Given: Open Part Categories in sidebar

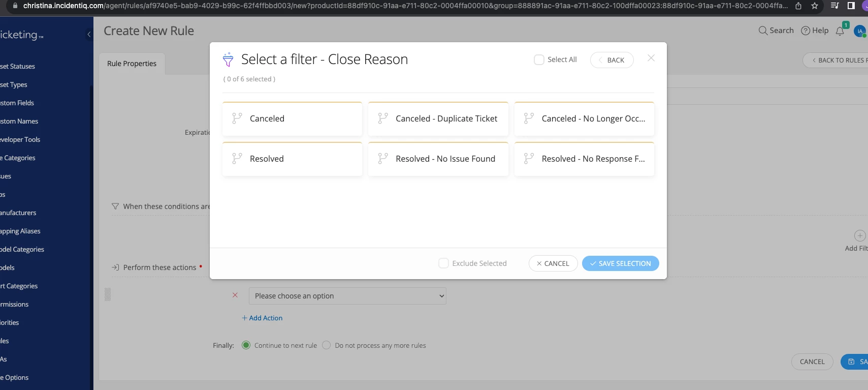Looking at the screenshot, I should [x=19, y=286].
